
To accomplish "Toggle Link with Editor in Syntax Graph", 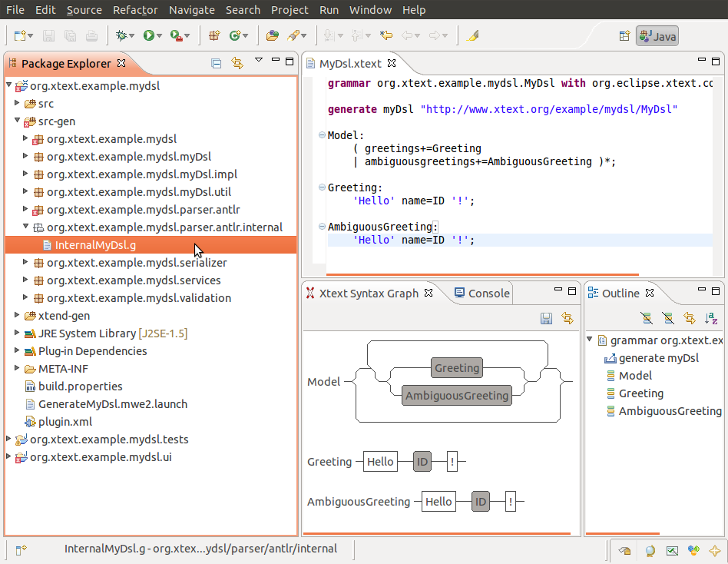I will (568, 318).
